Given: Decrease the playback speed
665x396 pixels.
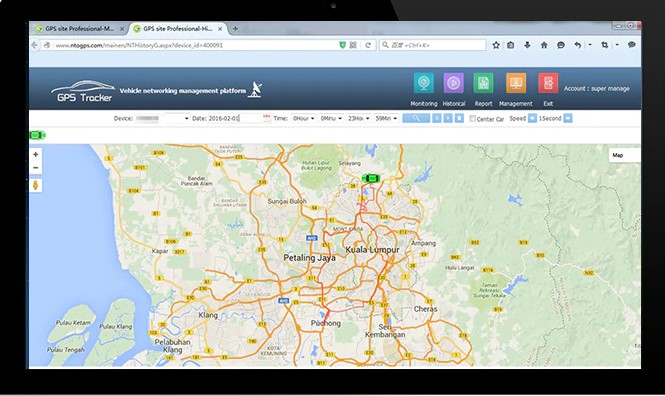Looking at the screenshot, I should click(532, 118).
